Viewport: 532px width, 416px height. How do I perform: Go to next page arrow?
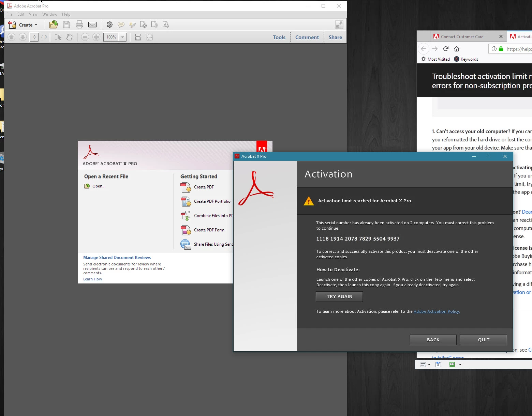23,37
